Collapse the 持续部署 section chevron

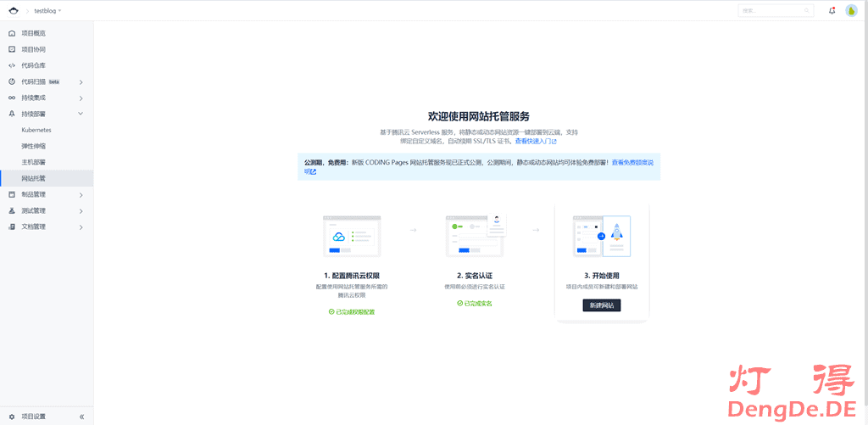pyautogui.click(x=81, y=114)
